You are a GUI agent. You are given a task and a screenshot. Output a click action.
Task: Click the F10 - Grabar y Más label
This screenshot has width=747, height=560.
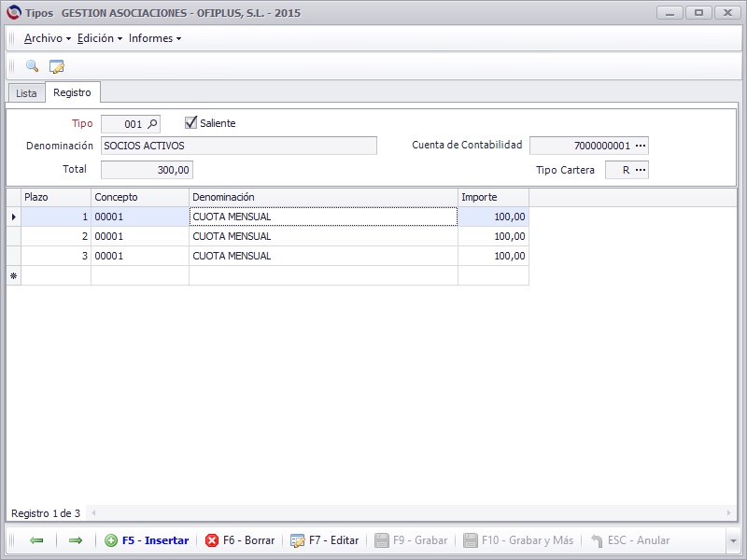(x=528, y=540)
